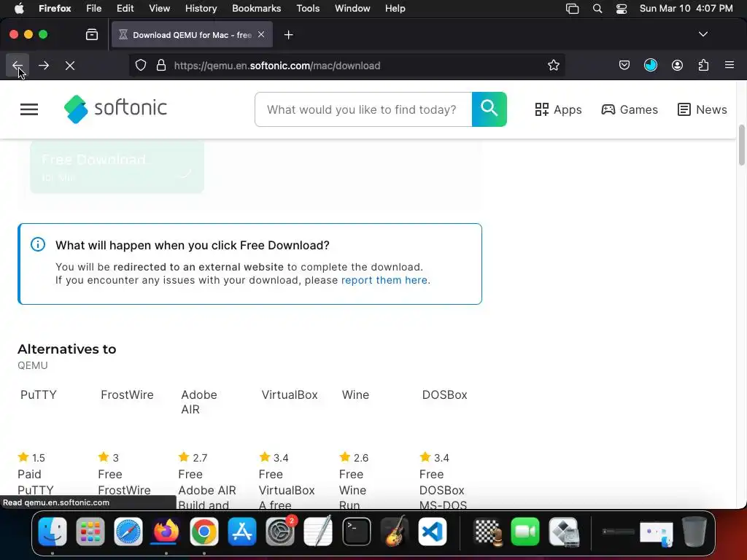Viewport: 747px width, 560px height.
Task: Open the Window menu
Action: 352,8
